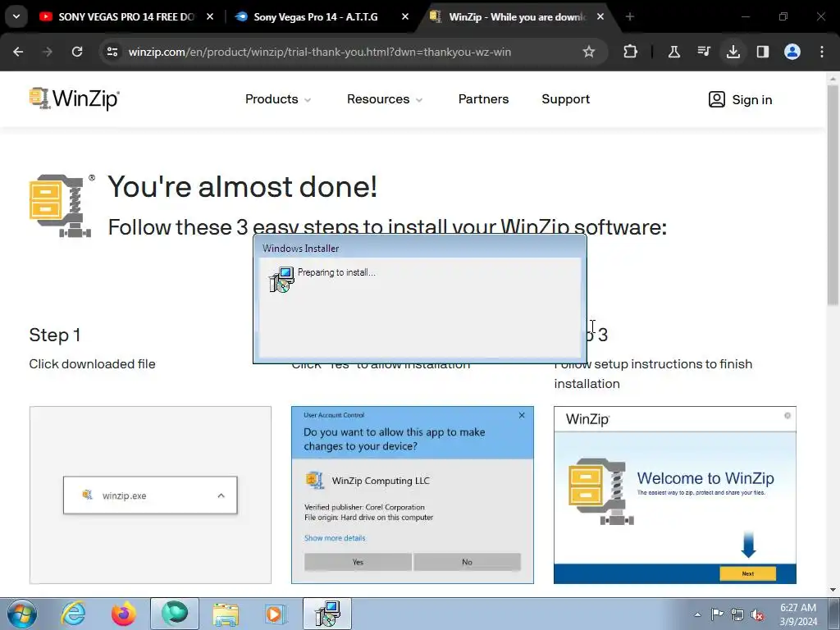Screen dimensions: 840x630
Task: Show the Downloads tray icon
Action: tap(733, 52)
